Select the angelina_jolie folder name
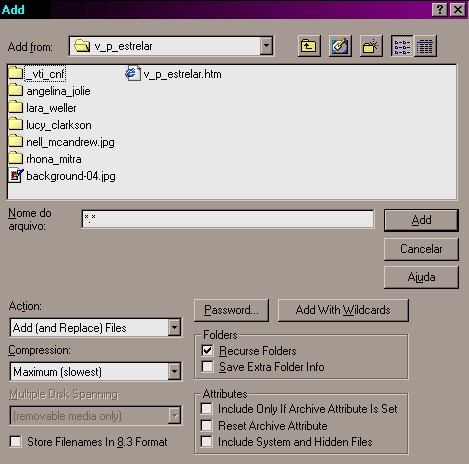Viewport: 469px width, 464px height. [58, 91]
